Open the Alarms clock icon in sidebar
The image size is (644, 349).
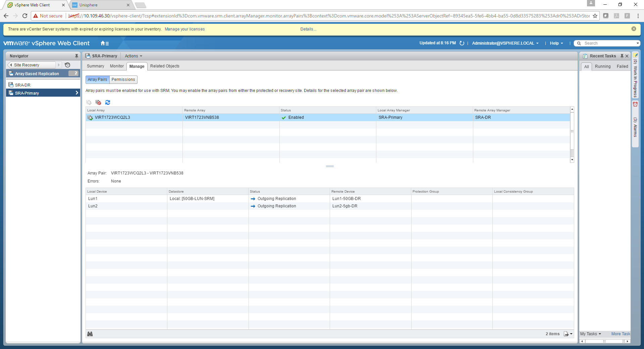click(x=635, y=104)
